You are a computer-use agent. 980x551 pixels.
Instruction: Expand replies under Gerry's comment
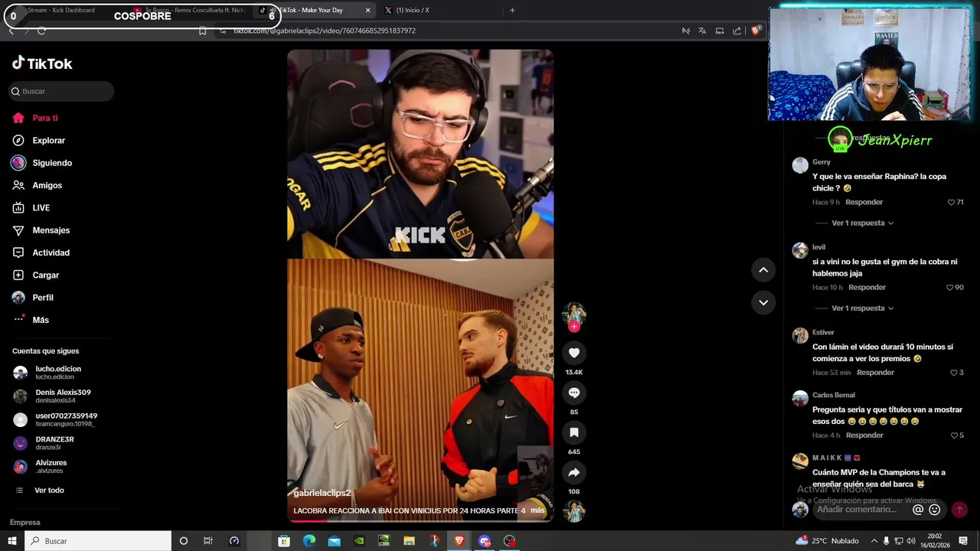(862, 223)
